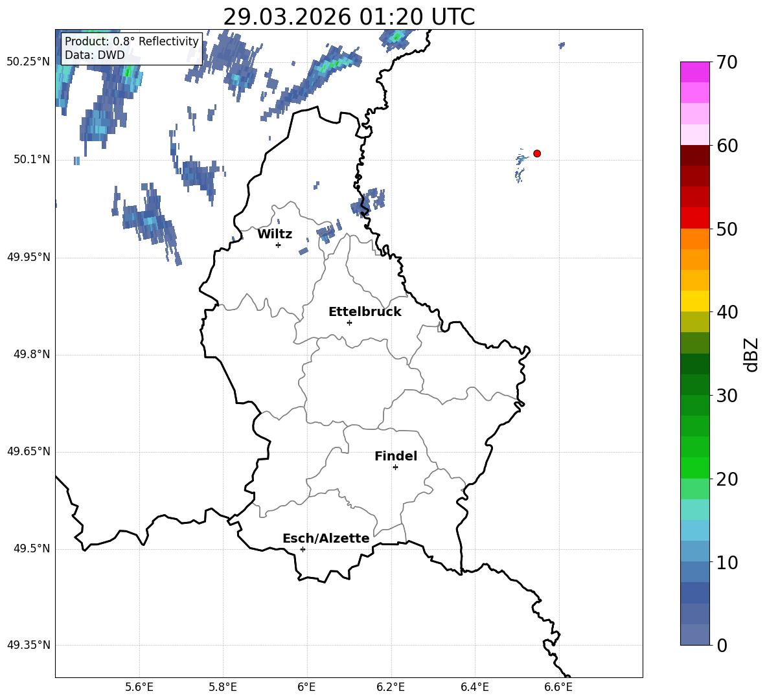Click the 5.6°E longitude label
This screenshot has width=767, height=700.
(139, 687)
